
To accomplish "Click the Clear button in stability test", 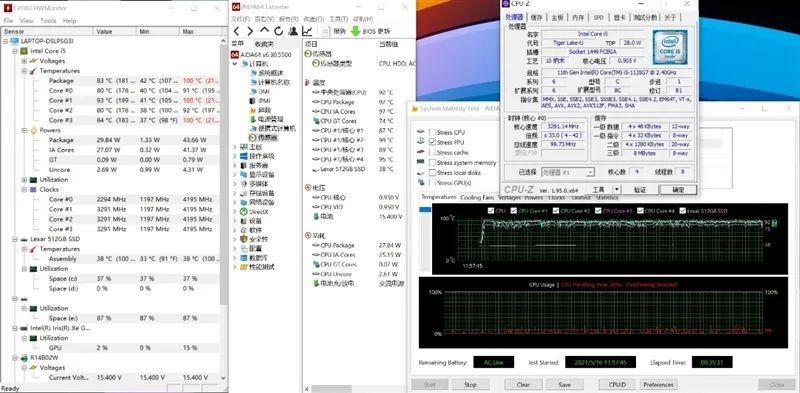I will click(523, 385).
